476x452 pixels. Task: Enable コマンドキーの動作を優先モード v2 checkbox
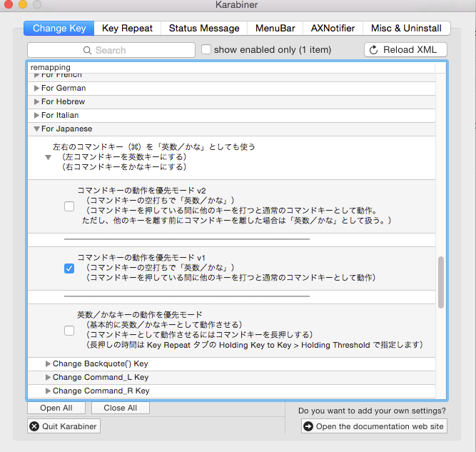(69, 206)
